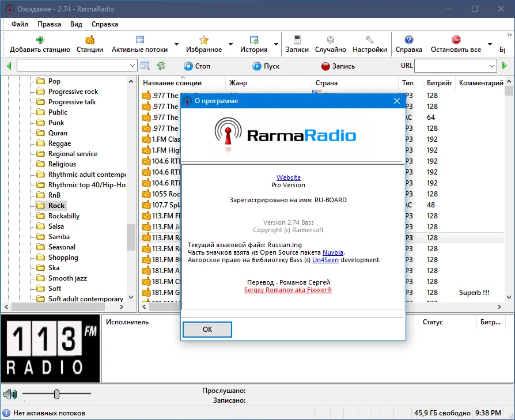Click the История history icon
This screenshot has width=515, height=420.
254,40
